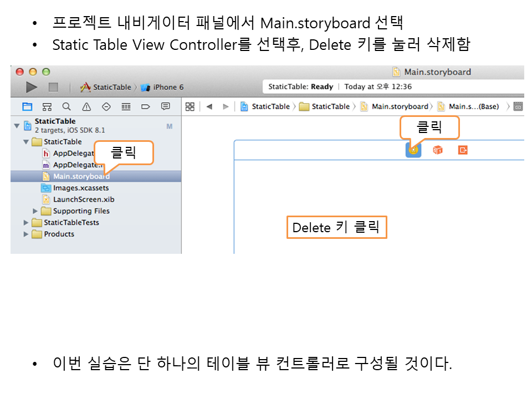Switch to the Symbol navigator (hierarchy icon)
This screenshot has height=399, width=532.
pos(47,106)
